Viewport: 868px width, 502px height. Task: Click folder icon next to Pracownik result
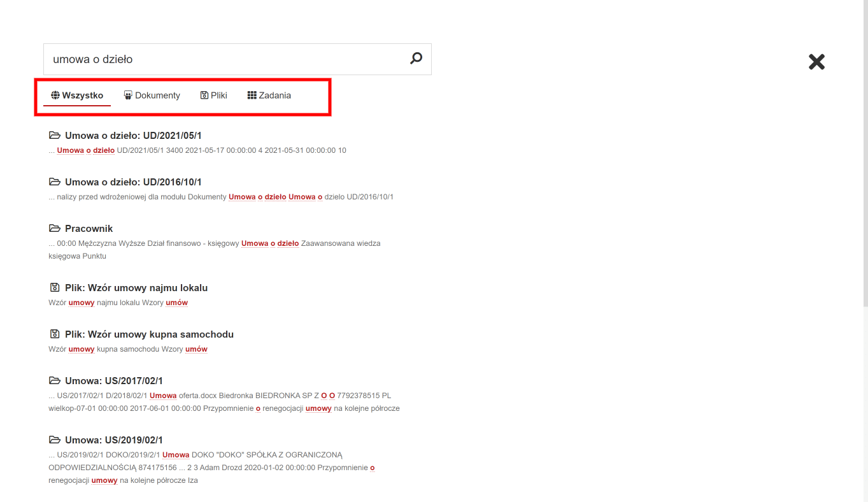coord(55,228)
